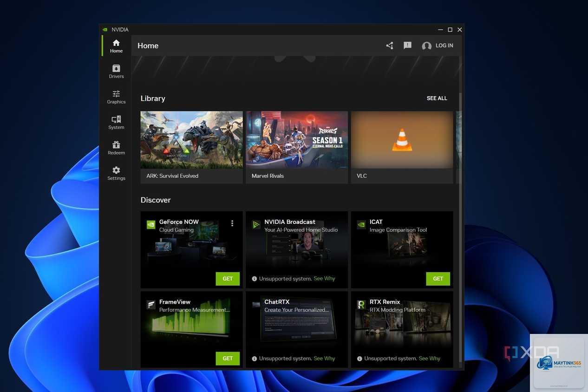Click the FrameView app icon
Screen dimensions: 588x392
[x=151, y=305]
